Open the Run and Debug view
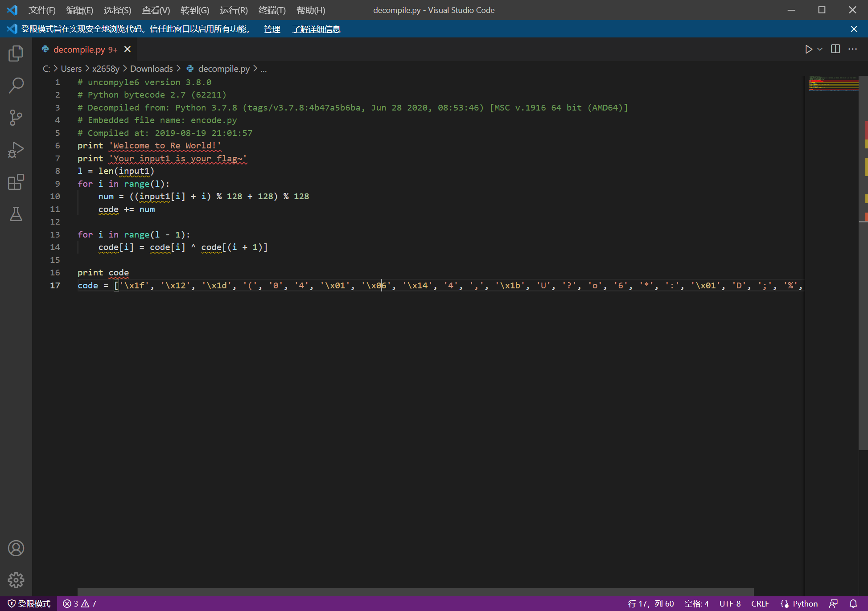 [16, 150]
